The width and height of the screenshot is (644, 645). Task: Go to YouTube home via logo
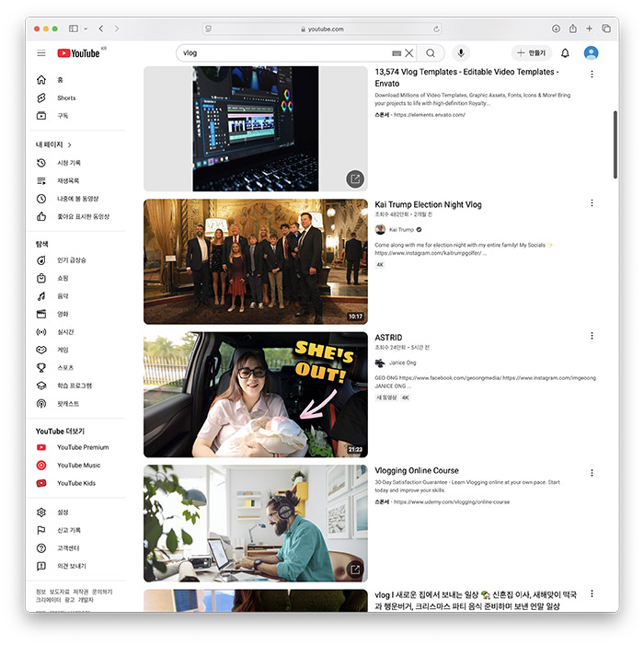click(78, 53)
